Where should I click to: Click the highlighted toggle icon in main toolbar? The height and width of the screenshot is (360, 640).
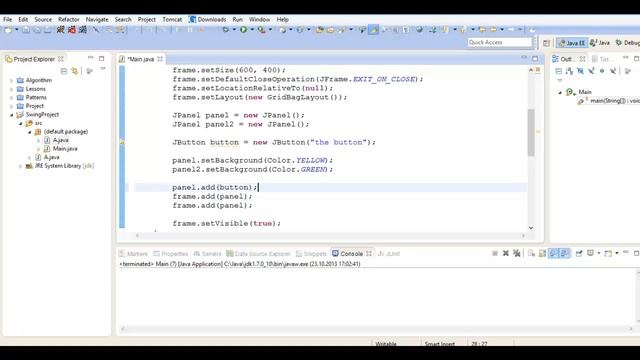click(x=373, y=29)
